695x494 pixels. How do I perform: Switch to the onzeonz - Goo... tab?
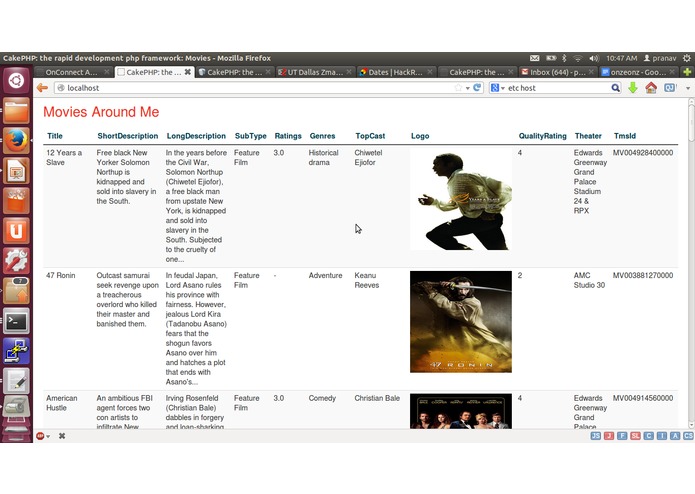tap(638, 72)
